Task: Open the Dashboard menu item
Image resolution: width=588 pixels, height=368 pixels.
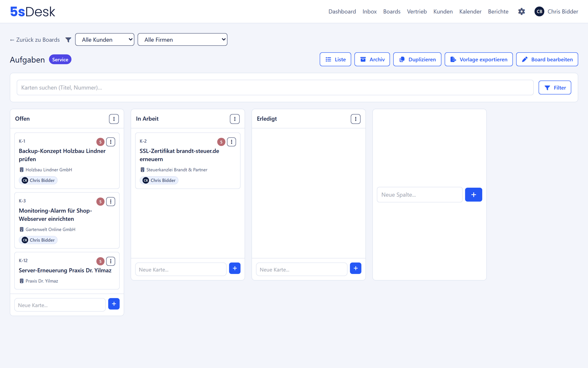Action: click(342, 11)
